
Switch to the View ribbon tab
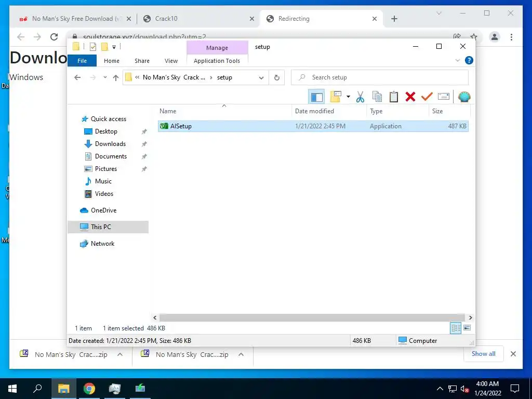click(x=171, y=61)
